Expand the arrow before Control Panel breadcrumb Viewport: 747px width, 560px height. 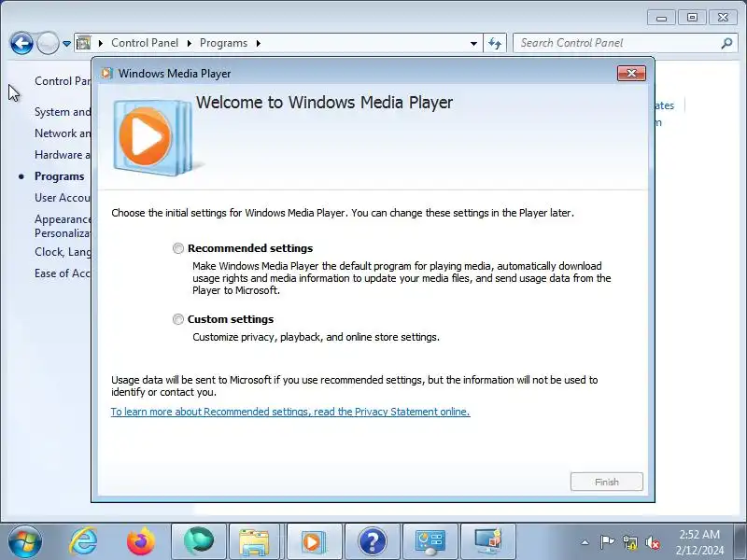tap(101, 43)
